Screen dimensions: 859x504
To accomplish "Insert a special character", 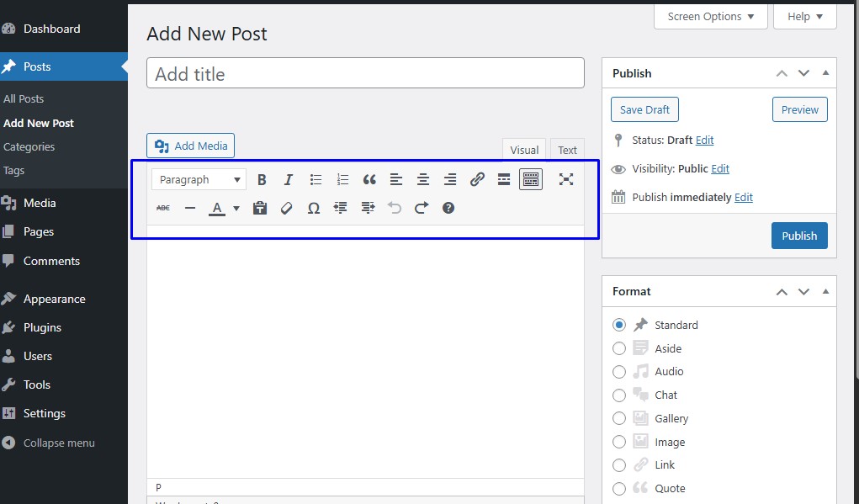I will 313,207.
